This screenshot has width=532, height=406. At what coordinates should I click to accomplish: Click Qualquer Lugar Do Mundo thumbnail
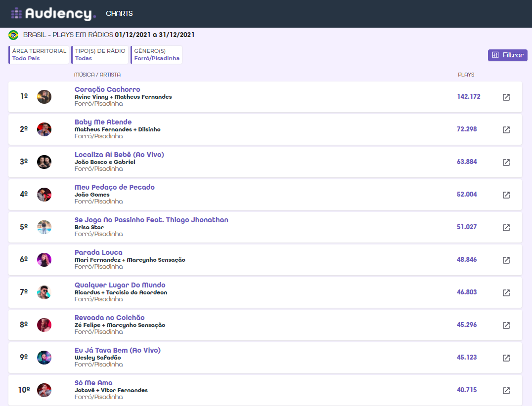[44, 292]
